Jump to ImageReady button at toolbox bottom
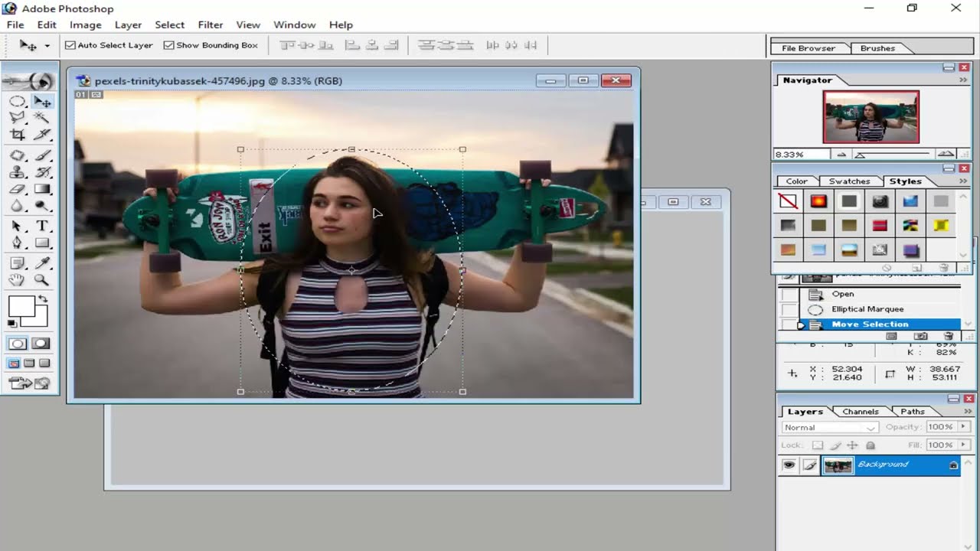980x551 pixels. point(29,383)
